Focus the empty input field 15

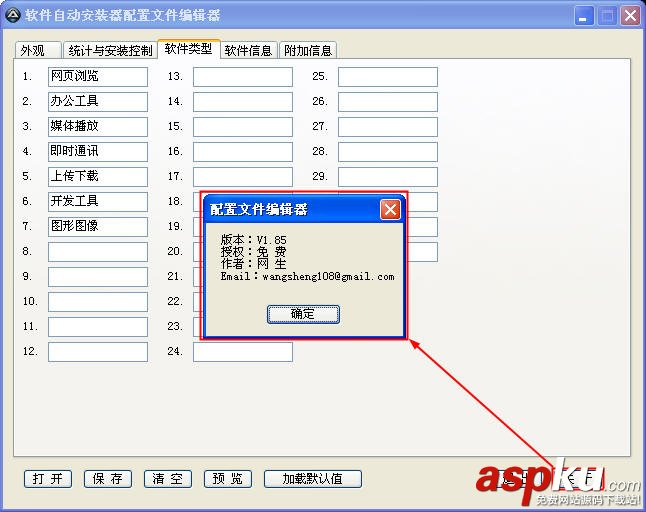243,127
